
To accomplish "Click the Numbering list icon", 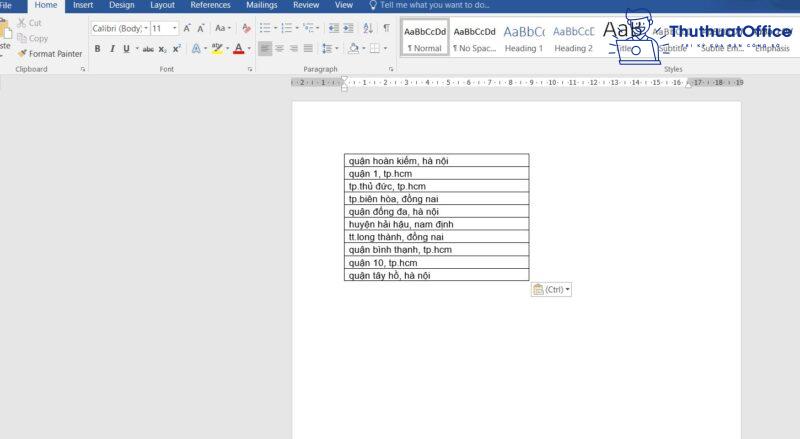I will coord(287,28).
